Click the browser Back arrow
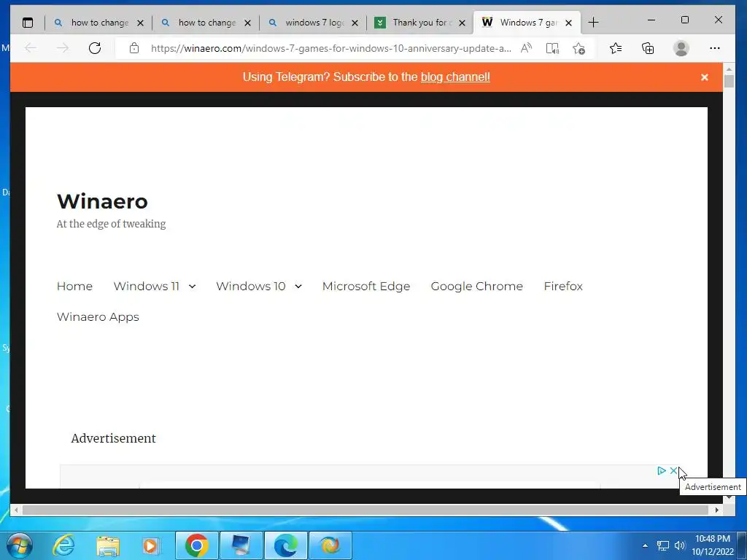Image resolution: width=747 pixels, height=560 pixels. (x=31, y=48)
